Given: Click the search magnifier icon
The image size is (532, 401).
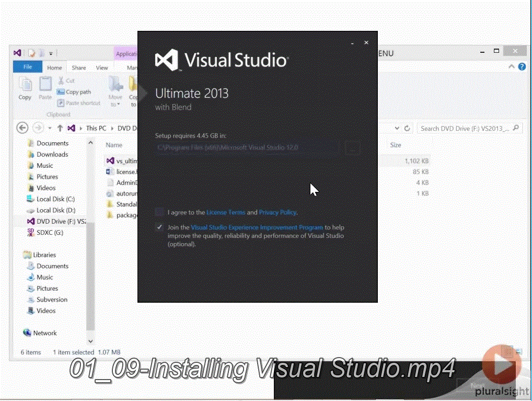Looking at the screenshot, I should coord(516,128).
